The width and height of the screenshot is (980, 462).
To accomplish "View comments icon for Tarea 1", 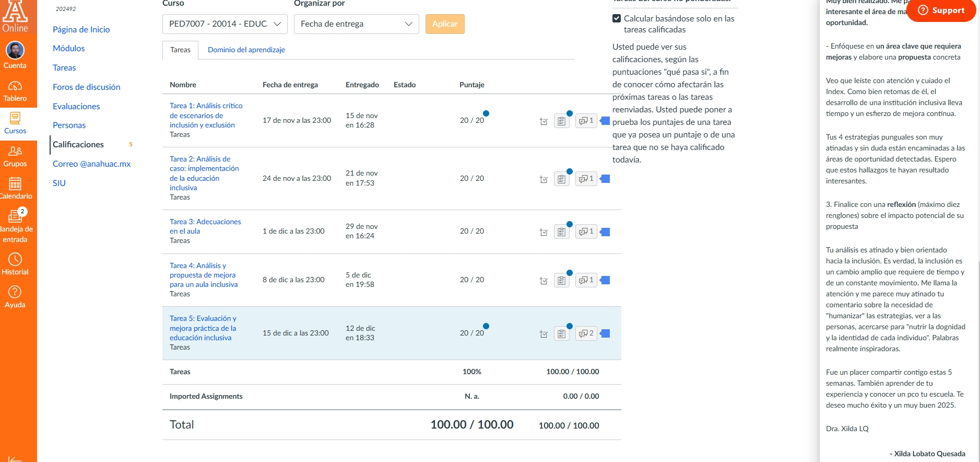I will [x=586, y=121].
